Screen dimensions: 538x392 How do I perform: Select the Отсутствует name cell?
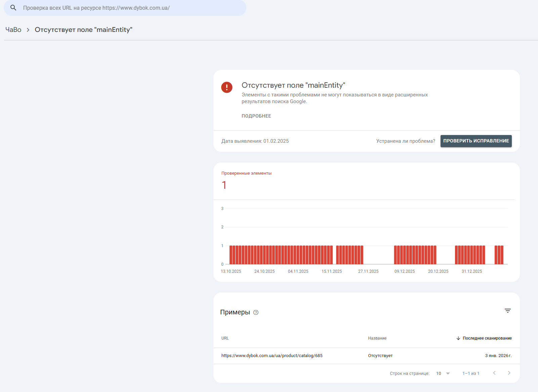tap(380, 356)
